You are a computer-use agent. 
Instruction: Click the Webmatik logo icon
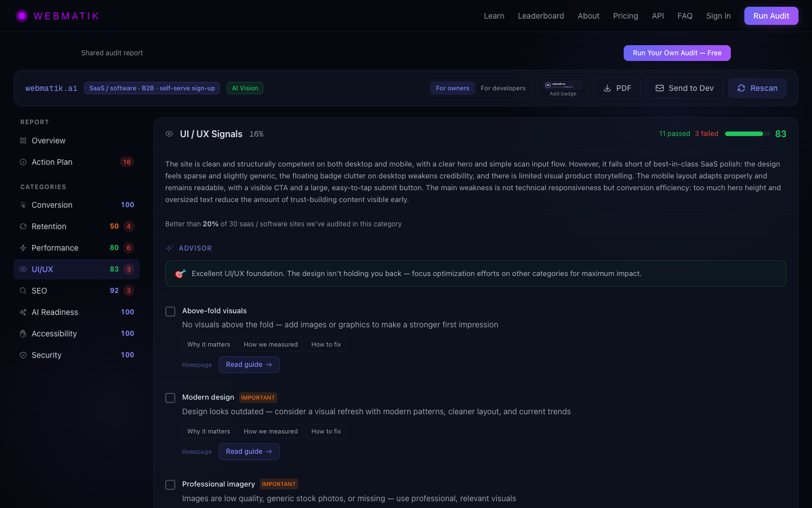point(22,16)
